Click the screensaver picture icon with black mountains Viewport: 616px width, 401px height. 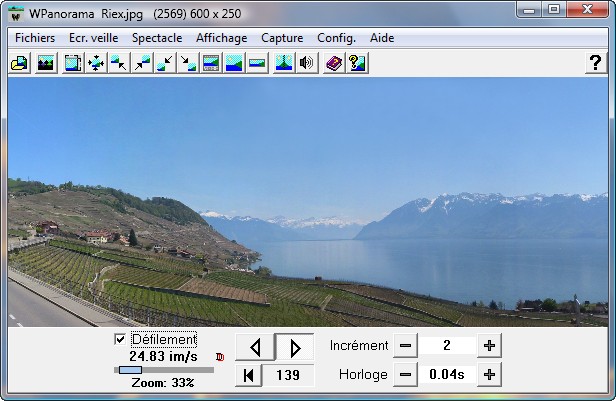(46, 63)
